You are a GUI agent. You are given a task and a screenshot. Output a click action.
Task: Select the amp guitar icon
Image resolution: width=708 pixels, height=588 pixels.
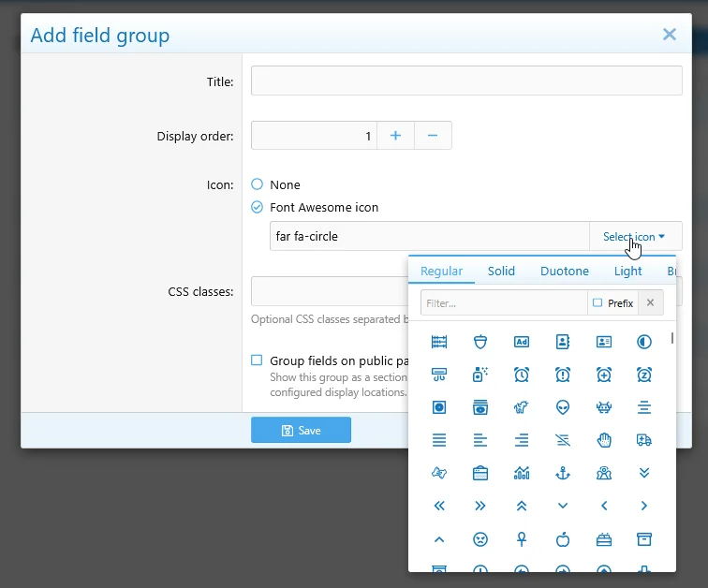[480, 473]
